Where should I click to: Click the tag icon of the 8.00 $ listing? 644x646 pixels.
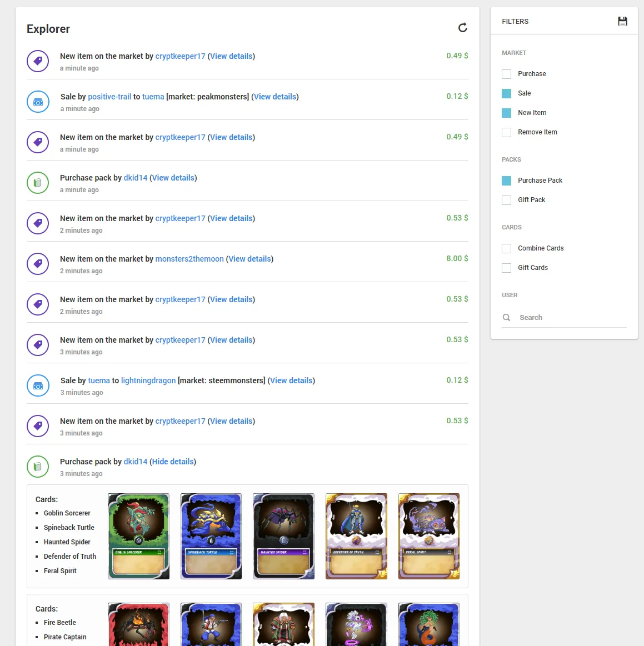click(x=38, y=264)
